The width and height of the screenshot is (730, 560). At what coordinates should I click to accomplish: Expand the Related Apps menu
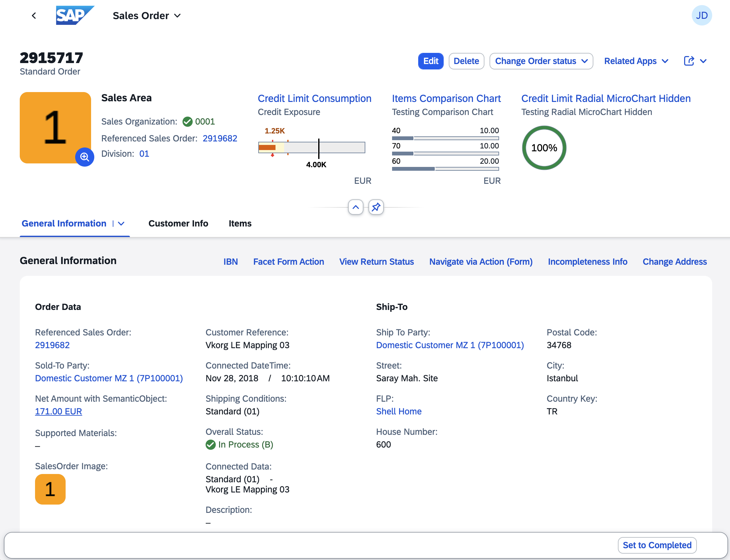pyautogui.click(x=636, y=61)
